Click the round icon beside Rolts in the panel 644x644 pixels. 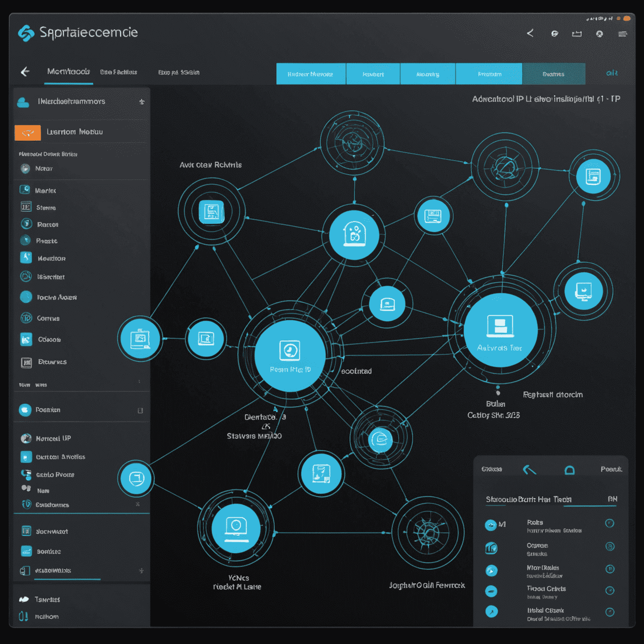[x=491, y=525]
